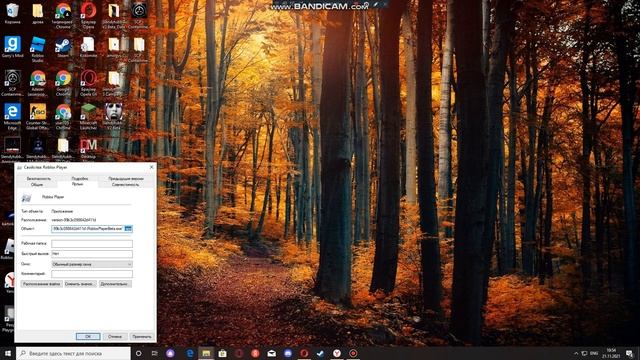Open the дрова folder on desktop
This screenshot has width=640, height=360.
(38, 13)
